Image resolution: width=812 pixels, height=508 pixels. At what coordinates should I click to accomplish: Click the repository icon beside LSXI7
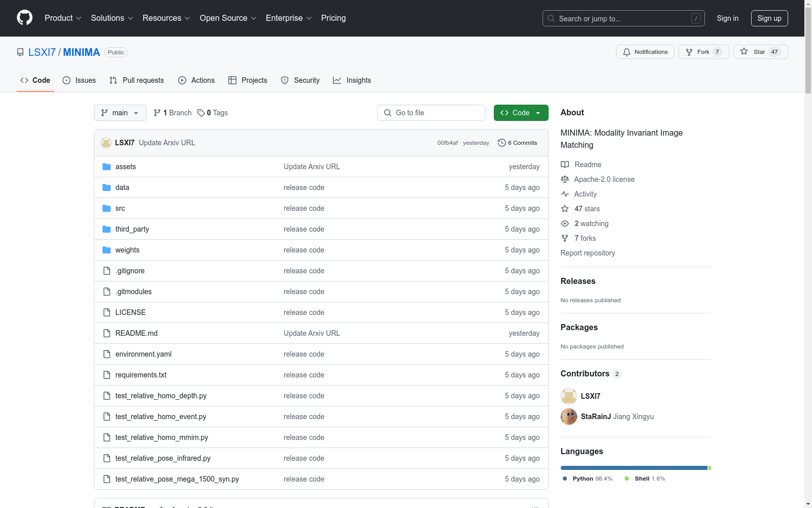click(x=20, y=52)
